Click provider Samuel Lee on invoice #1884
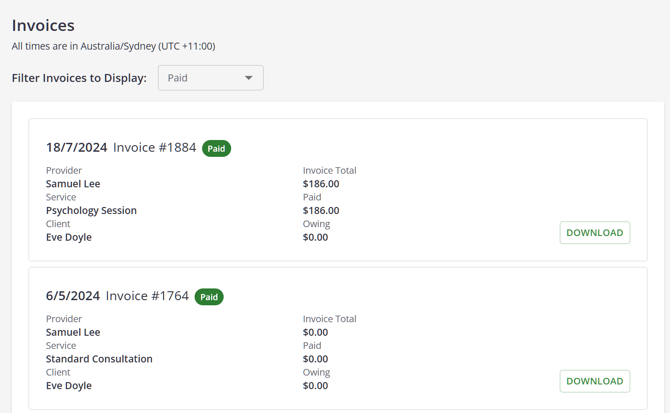This screenshot has height=413, width=670. 73,184
